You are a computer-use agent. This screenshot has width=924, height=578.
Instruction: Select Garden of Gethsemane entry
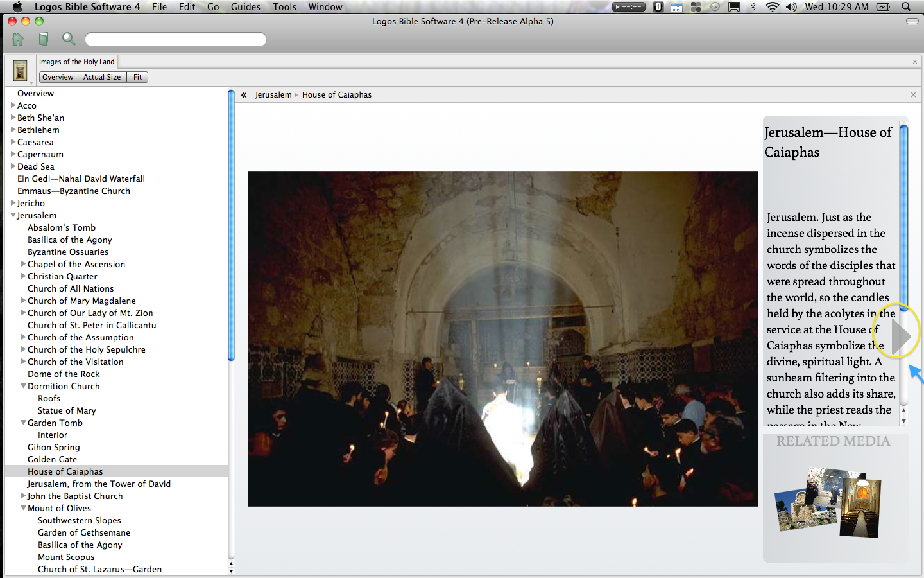click(x=84, y=533)
